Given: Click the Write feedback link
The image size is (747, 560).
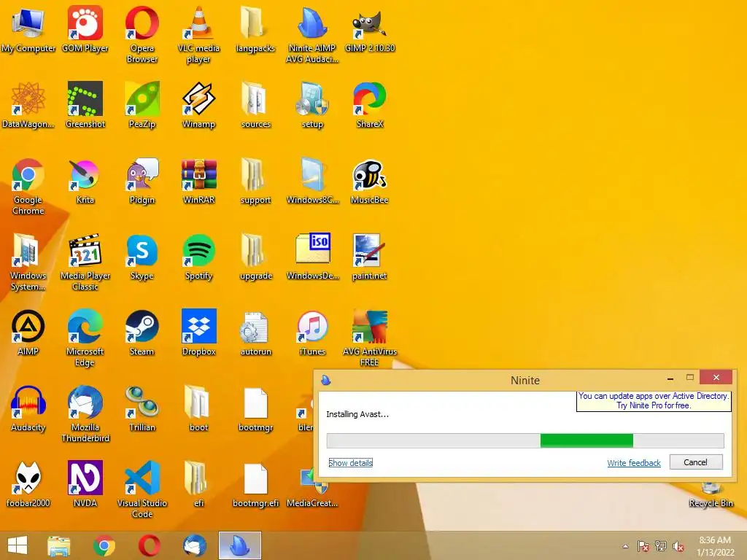Looking at the screenshot, I should coord(634,463).
